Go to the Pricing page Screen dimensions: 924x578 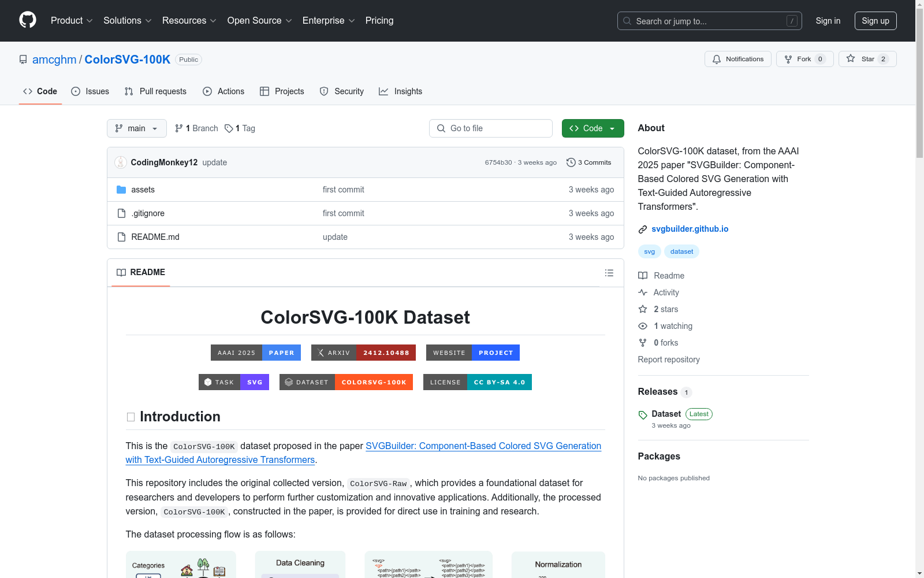coord(379,21)
